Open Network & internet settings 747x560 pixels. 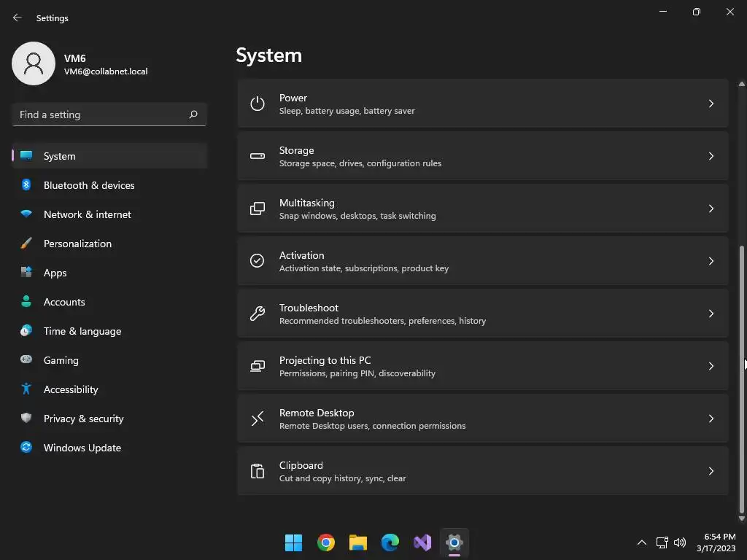109,214
